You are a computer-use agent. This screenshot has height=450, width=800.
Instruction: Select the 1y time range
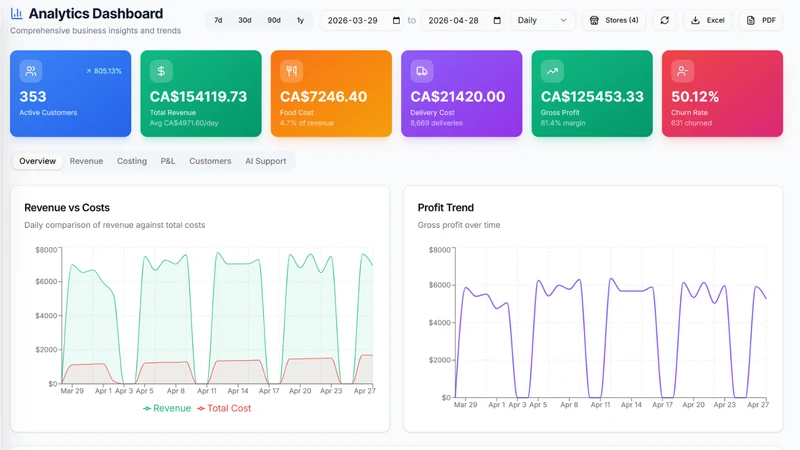[301, 20]
